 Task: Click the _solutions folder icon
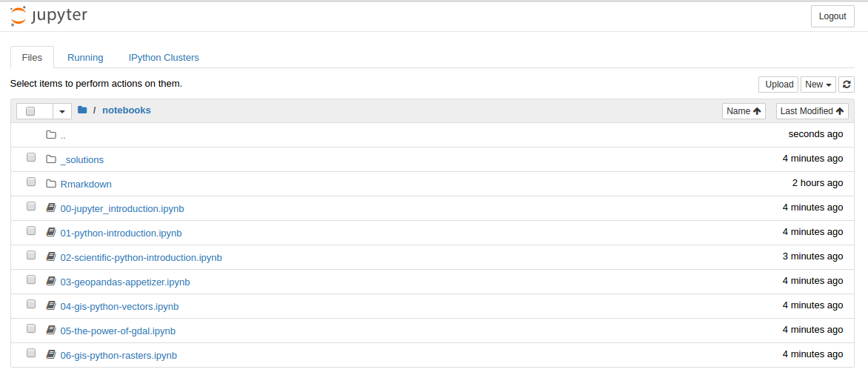tap(51, 159)
